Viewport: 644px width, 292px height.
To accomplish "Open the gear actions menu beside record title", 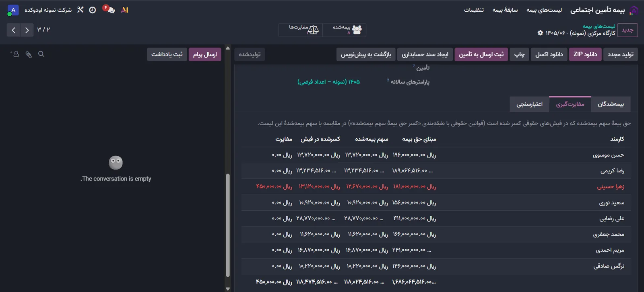I will pyautogui.click(x=540, y=33).
